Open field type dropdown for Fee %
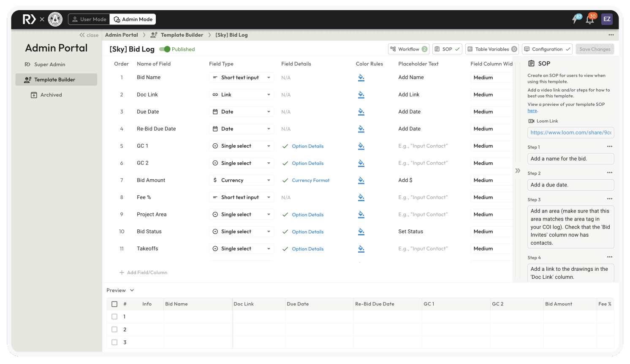Viewport: 630px width, 364px height. coord(242,197)
